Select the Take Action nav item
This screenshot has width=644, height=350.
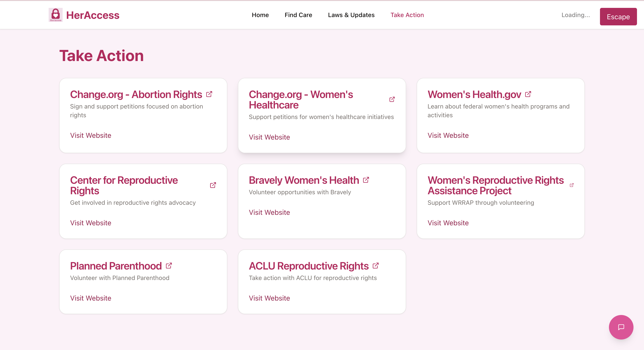pyautogui.click(x=407, y=15)
